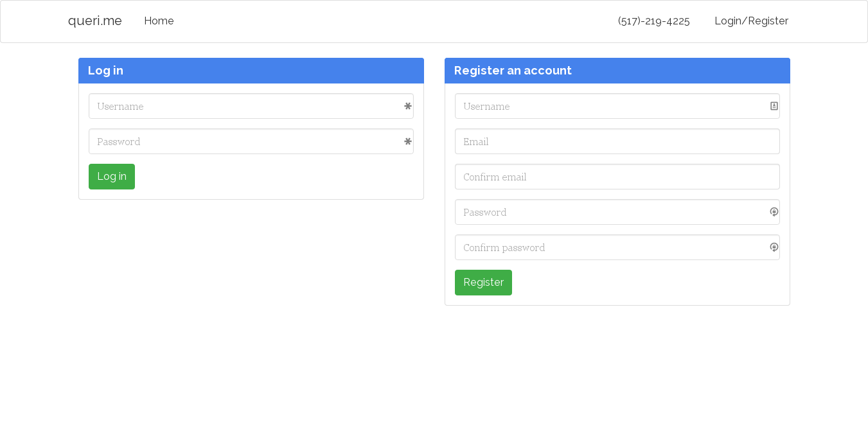Click the (517)-219-4225 phone number link
This screenshot has width=868, height=447.
click(653, 21)
